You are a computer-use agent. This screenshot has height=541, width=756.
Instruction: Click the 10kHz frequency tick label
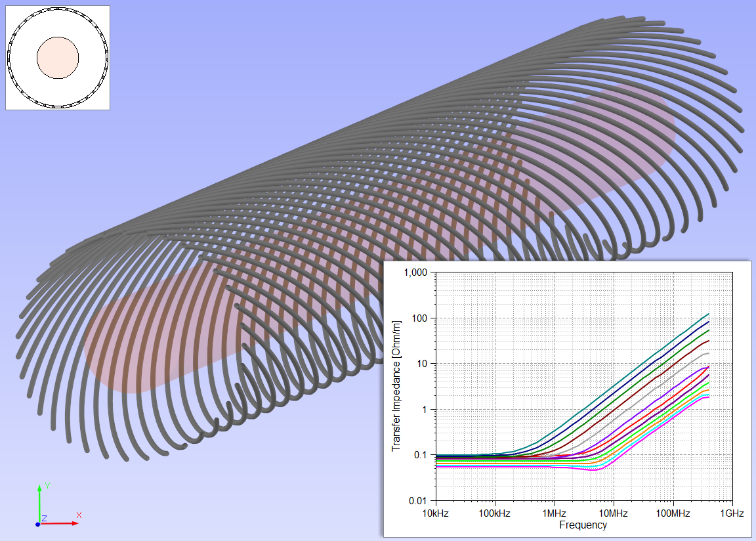point(436,513)
